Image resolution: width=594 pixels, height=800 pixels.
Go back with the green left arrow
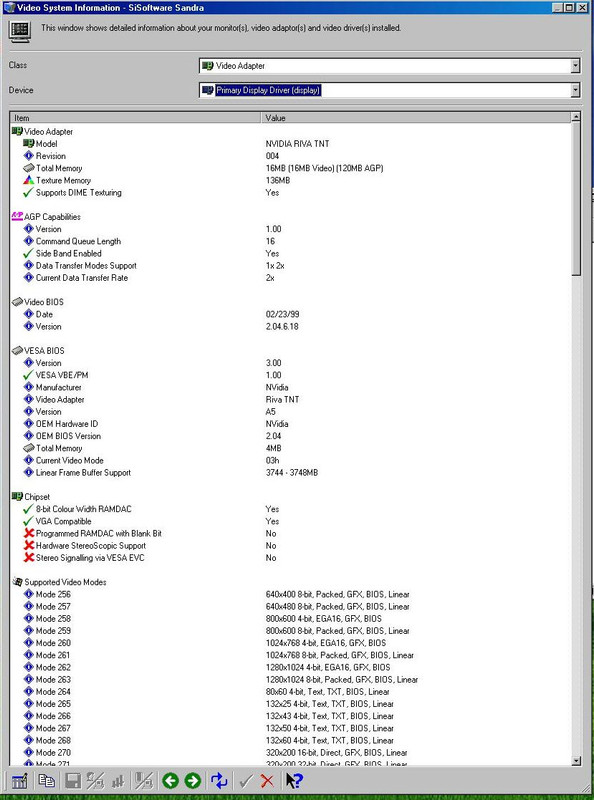pyautogui.click(x=170, y=781)
